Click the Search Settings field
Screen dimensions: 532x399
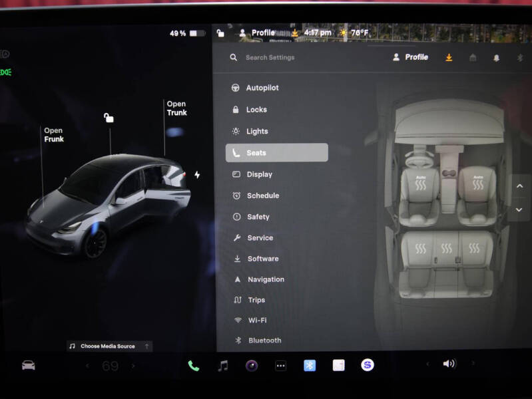[270, 58]
